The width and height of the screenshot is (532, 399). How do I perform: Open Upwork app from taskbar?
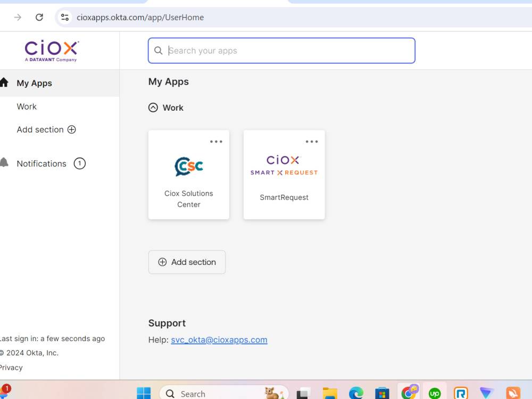point(435,393)
